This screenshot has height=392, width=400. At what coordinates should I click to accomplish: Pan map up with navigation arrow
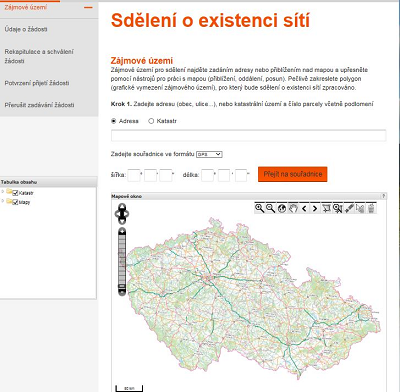click(x=122, y=206)
